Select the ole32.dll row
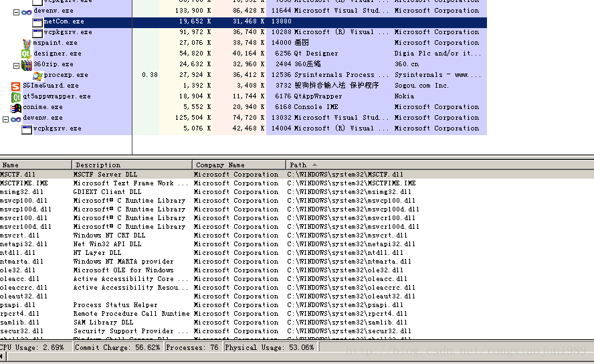Image resolution: width=594 pixels, height=364 pixels. 297,270
